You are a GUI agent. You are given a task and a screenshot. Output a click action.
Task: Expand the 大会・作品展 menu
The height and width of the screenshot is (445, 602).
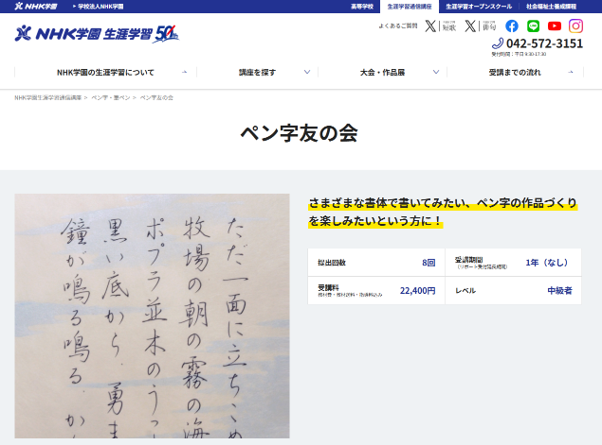(x=382, y=73)
